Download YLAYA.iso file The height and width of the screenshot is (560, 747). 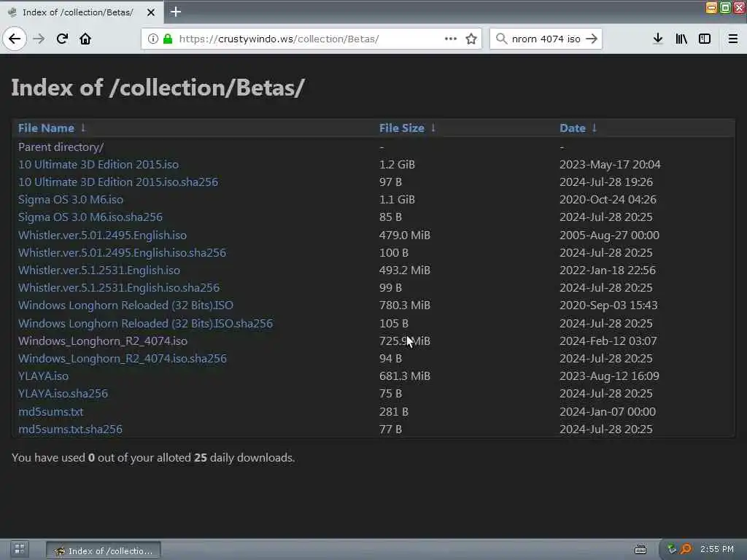point(43,376)
